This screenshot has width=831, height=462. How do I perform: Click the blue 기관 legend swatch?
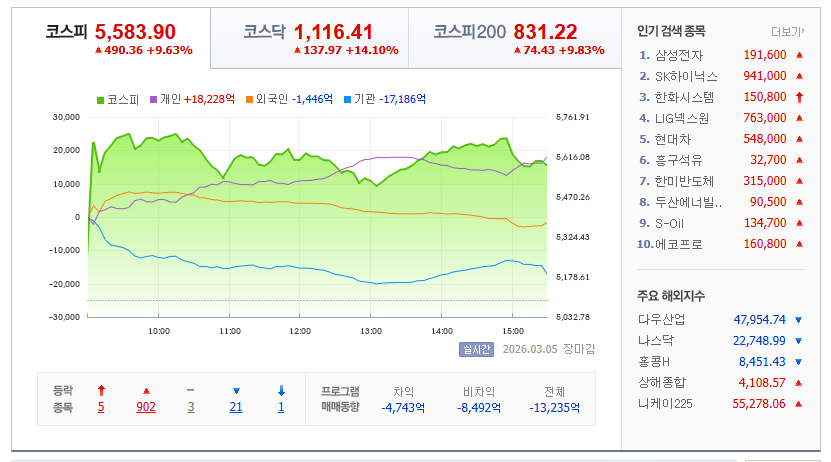tap(348, 100)
